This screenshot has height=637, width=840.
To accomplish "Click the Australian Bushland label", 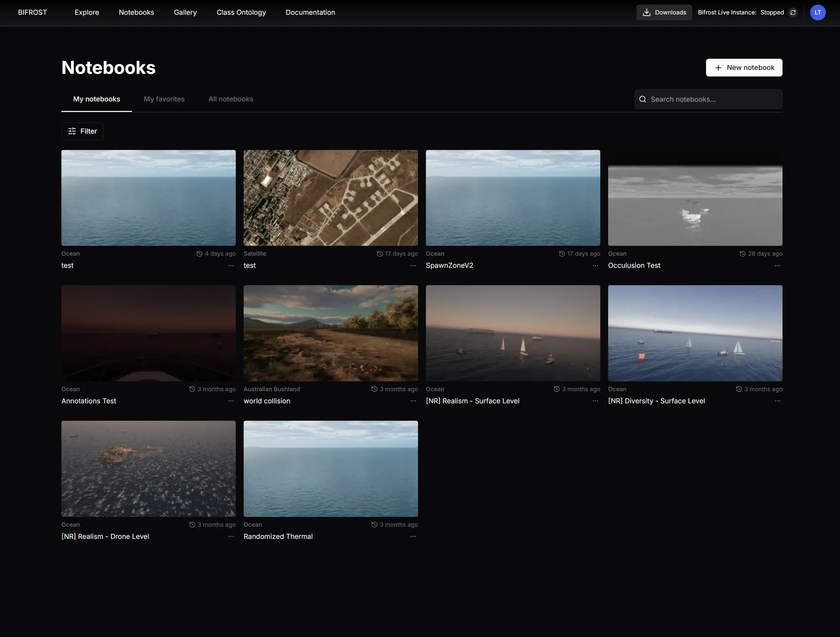I will pyautogui.click(x=272, y=389).
